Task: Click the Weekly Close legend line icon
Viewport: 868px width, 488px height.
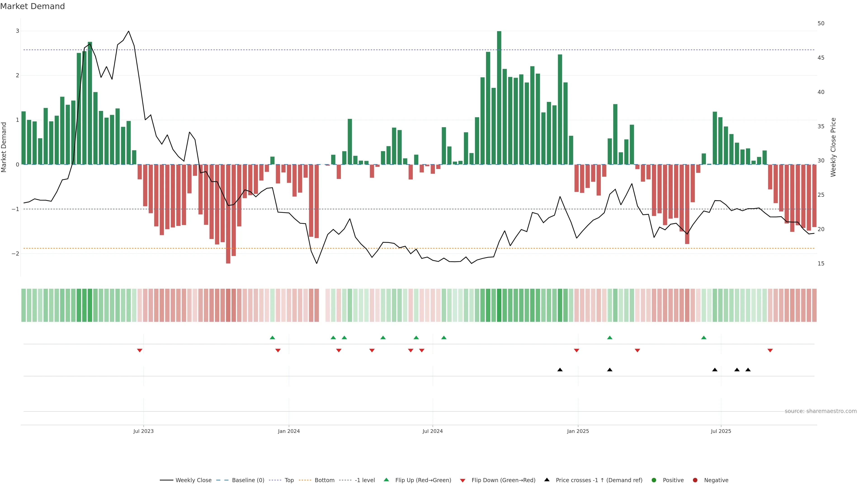Action: tap(166, 480)
